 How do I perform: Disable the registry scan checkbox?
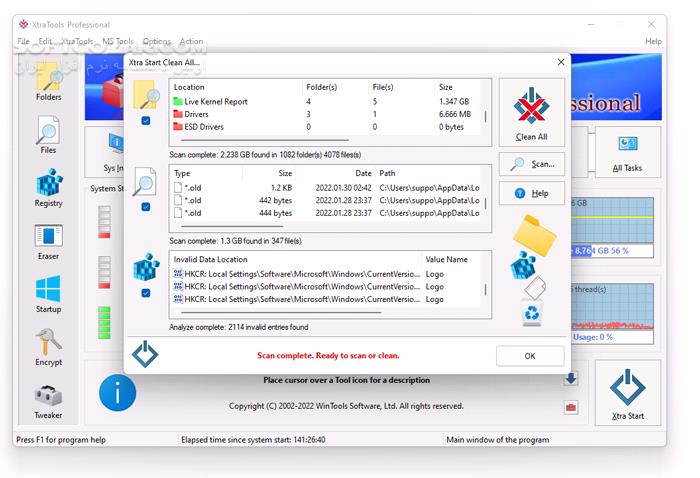click(x=146, y=293)
